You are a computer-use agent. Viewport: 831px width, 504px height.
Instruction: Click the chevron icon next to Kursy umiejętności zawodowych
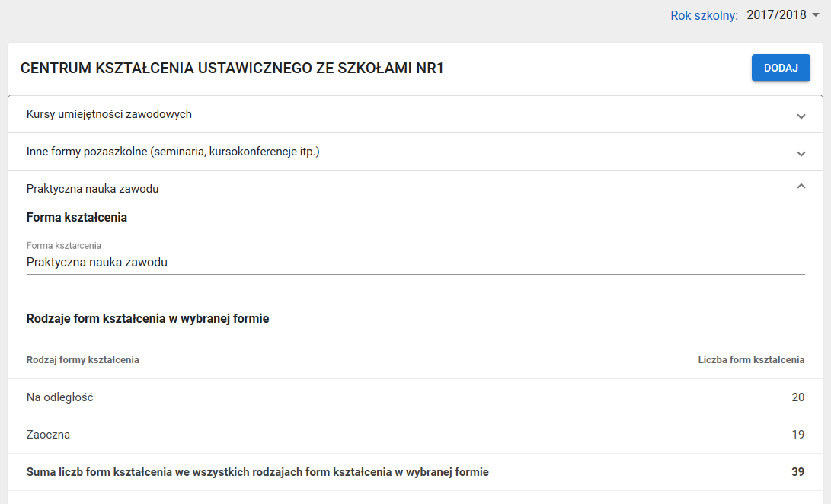tap(801, 116)
